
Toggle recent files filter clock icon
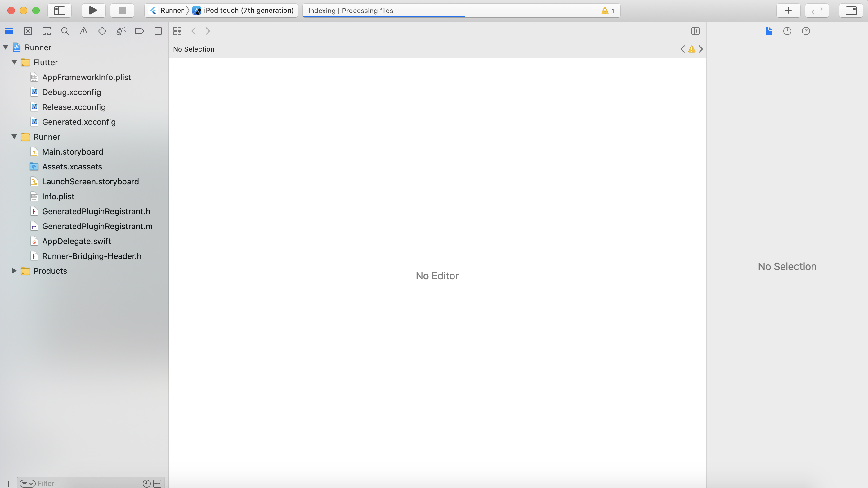click(146, 483)
